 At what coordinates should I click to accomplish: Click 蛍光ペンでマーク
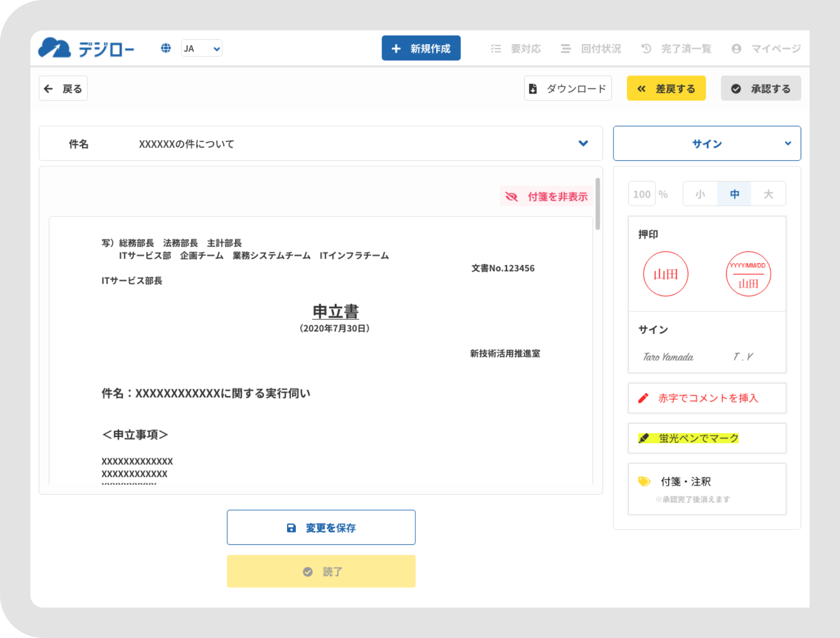707,438
